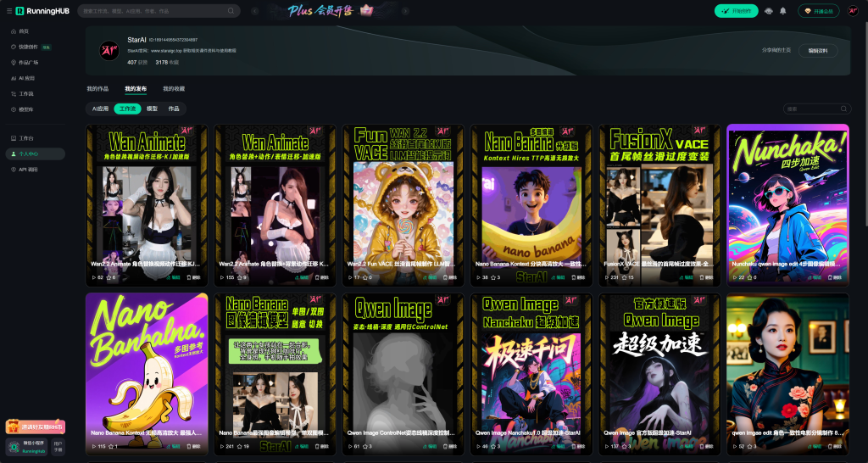Open notifications via the bell icon
This screenshot has height=463, width=868.
coord(782,11)
